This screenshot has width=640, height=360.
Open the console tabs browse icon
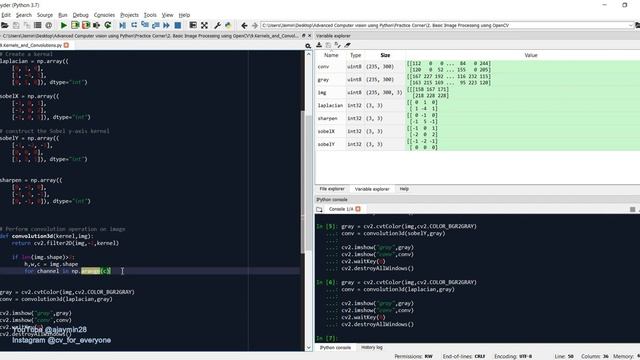[319, 209]
